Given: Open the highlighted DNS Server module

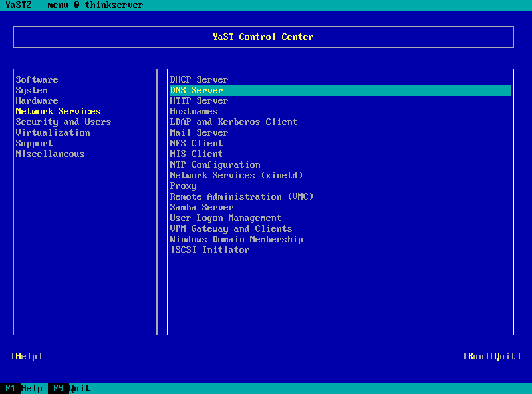Looking at the screenshot, I should [x=340, y=90].
